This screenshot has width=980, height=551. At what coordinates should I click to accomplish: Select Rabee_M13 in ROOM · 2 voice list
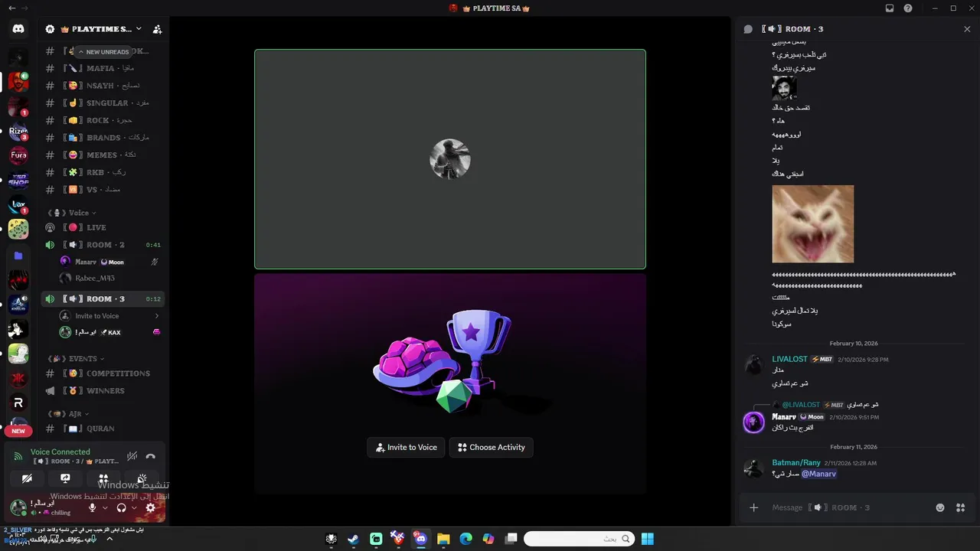109,279
